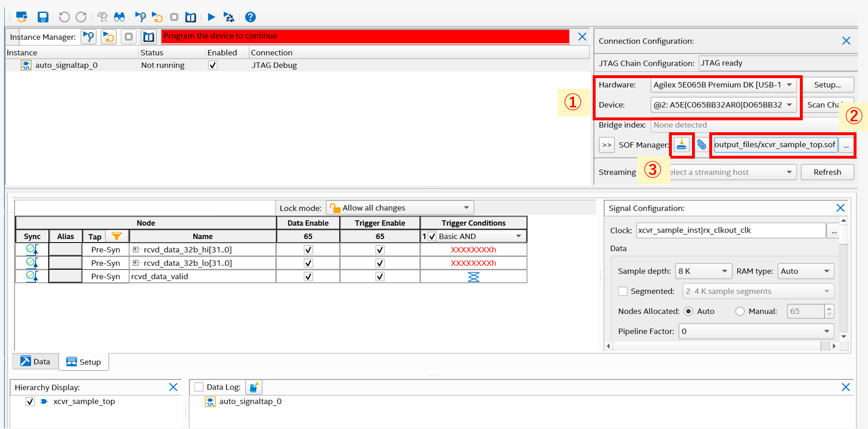The image size is (868, 429).
Task: Open the Lock mode dropdown
Action: [399, 208]
